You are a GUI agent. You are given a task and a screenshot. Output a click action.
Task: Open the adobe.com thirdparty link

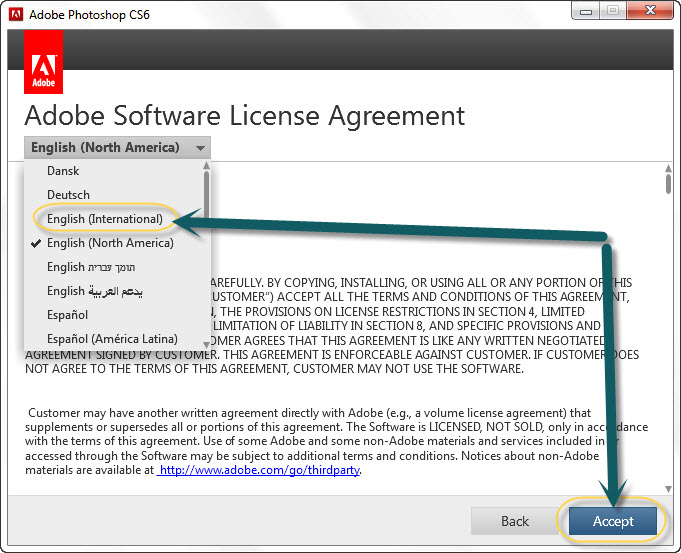pos(259,470)
